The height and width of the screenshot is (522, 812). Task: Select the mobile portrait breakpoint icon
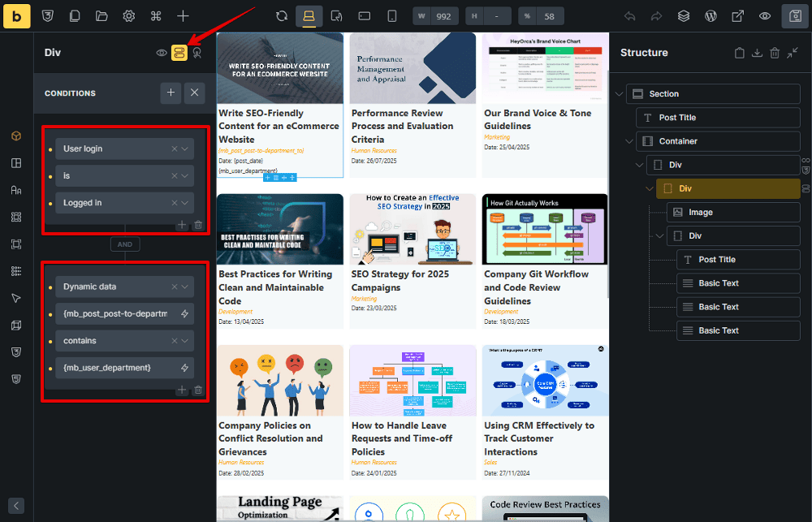[x=392, y=16]
